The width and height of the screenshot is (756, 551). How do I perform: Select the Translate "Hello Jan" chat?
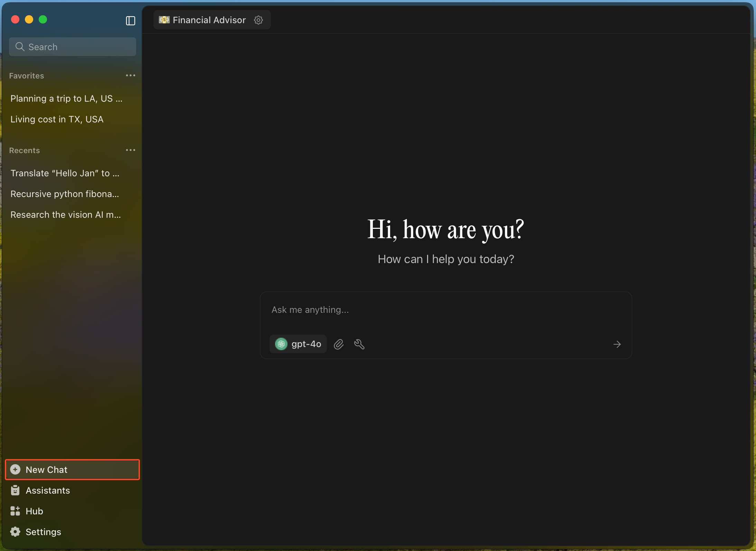pyautogui.click(x=65, y=173)
